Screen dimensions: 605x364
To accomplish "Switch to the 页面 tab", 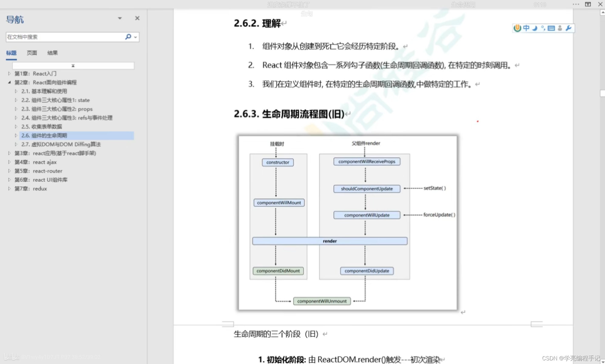I will click(x=32, y=53).
